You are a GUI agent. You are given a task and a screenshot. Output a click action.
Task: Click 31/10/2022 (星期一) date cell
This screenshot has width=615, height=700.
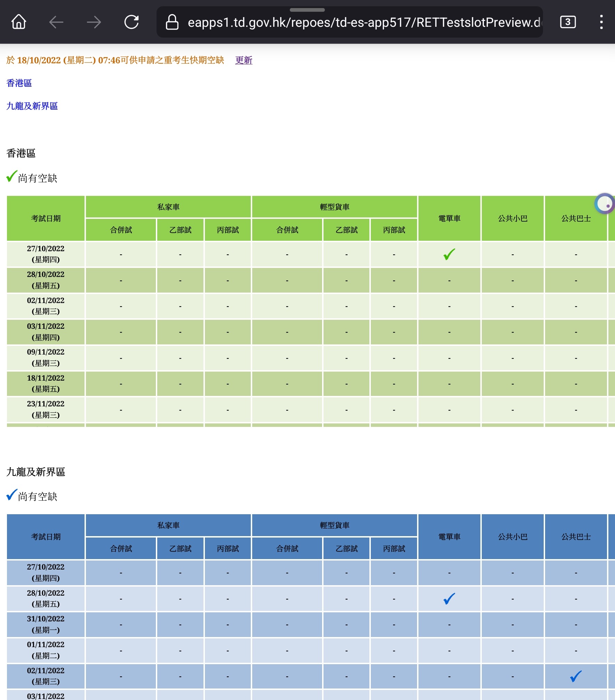[x=46, y=625]
